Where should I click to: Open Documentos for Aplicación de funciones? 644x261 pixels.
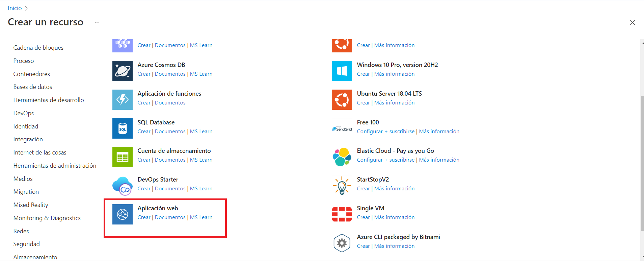pyautogui.click(x=170, y=103)
